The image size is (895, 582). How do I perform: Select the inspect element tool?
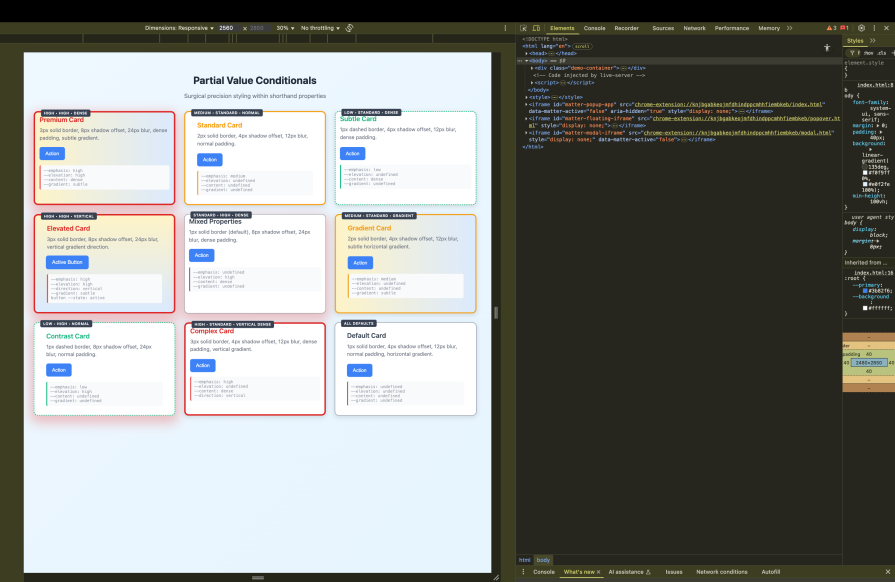click(523, 28)
